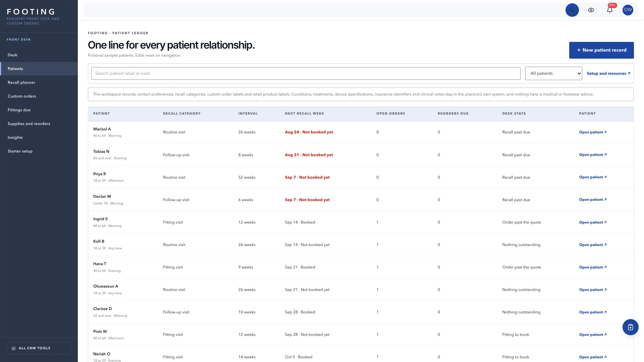
Task: Focus the Search patient label field
Action: 306,73
